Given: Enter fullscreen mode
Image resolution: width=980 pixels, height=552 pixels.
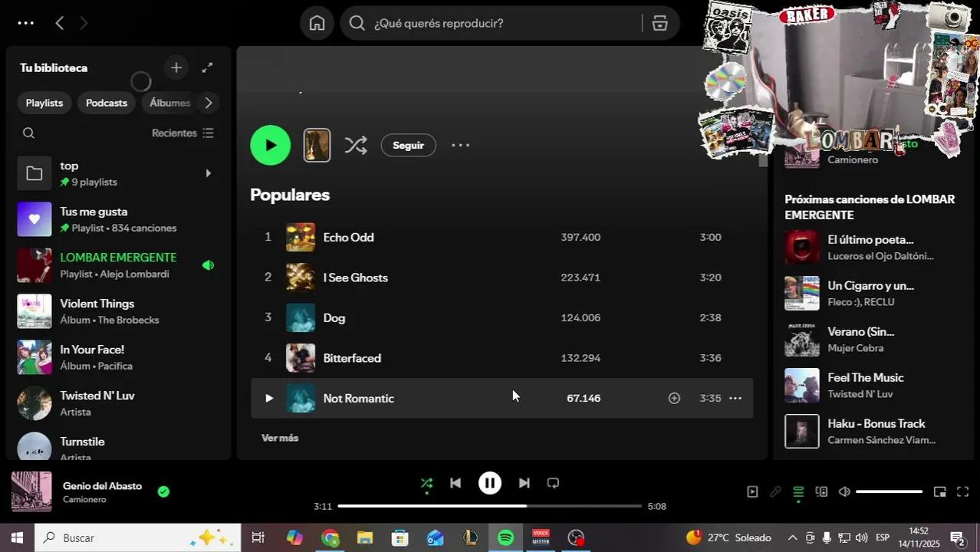Looking at the screenshot, I should pyautogui.click(x=963, y=492).
